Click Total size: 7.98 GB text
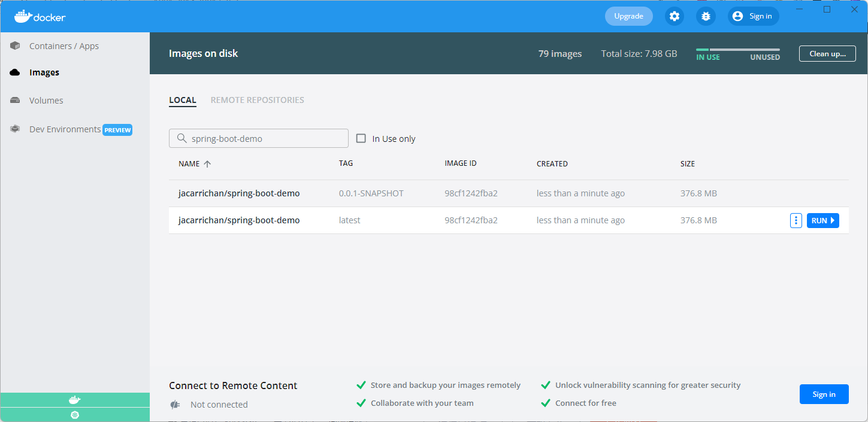This screenshot has height=422, width=868. [x=639, y=53]
